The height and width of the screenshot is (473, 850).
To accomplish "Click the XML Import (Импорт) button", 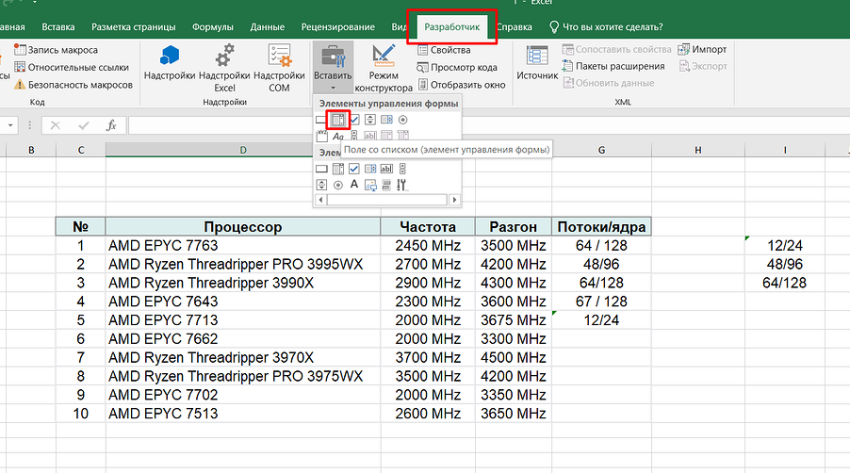I will coord(702,49).
